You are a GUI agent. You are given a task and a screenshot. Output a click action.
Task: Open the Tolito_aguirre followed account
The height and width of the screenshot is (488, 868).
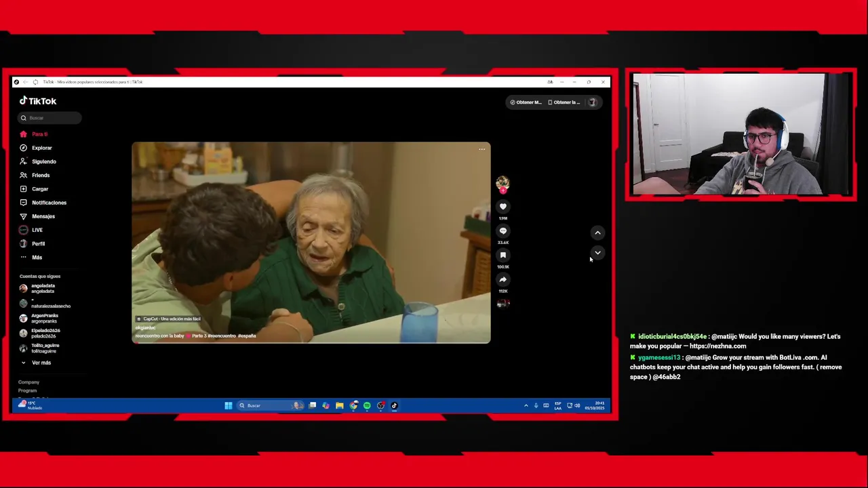[x=39, y=348]
